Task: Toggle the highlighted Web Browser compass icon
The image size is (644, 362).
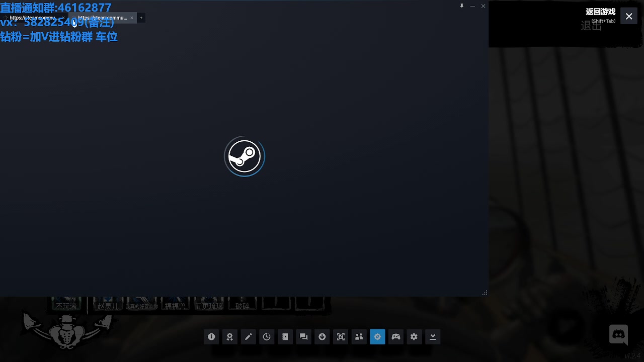Action: pos(377,337)
